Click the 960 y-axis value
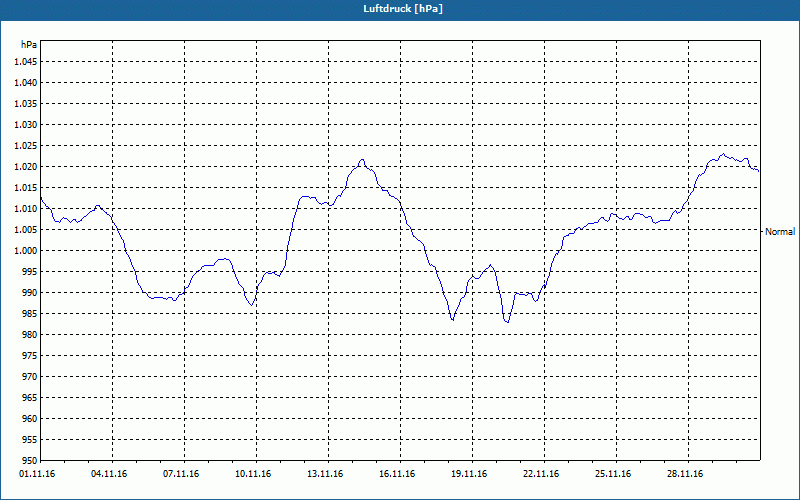 click(30, 418)
